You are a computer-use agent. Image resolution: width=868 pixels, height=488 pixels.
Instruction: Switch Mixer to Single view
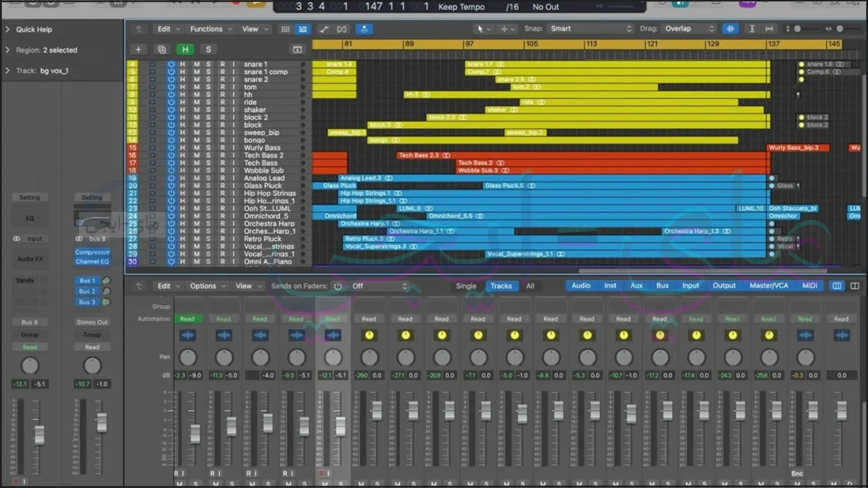point(466,286)
